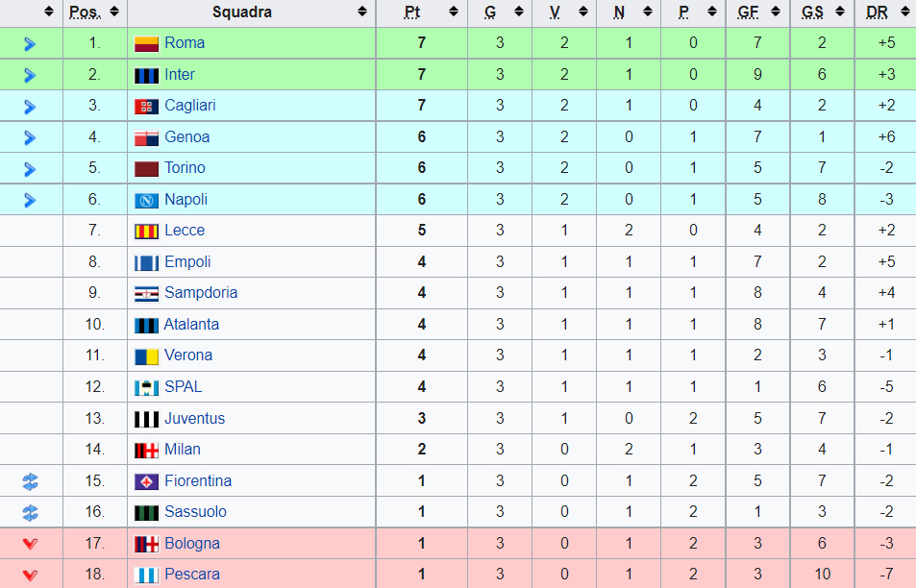
Task: Click the blue arrow icon beside Roma
Action: (30, 44)
